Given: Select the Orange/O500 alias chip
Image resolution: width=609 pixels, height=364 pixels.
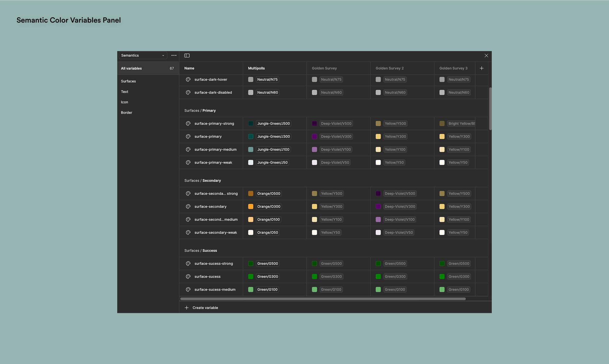Looking at the screenshot, I should [x=269, y=193].
